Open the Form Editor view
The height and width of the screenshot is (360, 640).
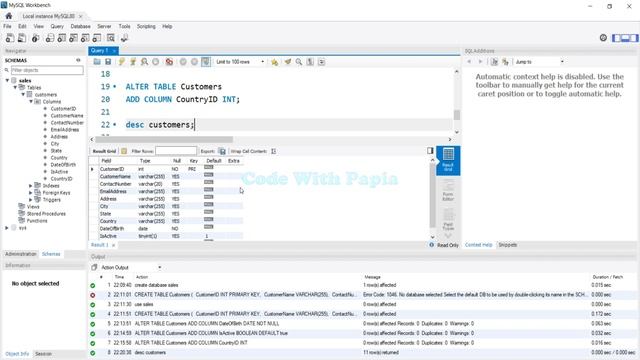click(448, 190)
